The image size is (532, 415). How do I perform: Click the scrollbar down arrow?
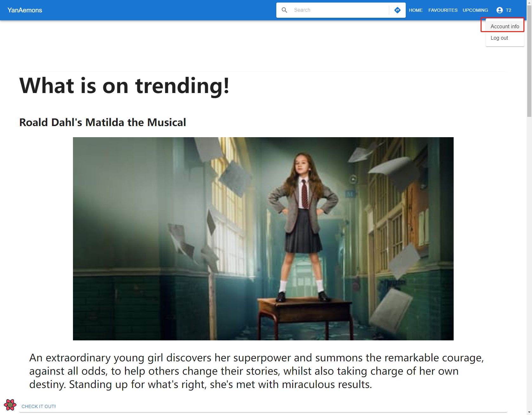[529, 412]
